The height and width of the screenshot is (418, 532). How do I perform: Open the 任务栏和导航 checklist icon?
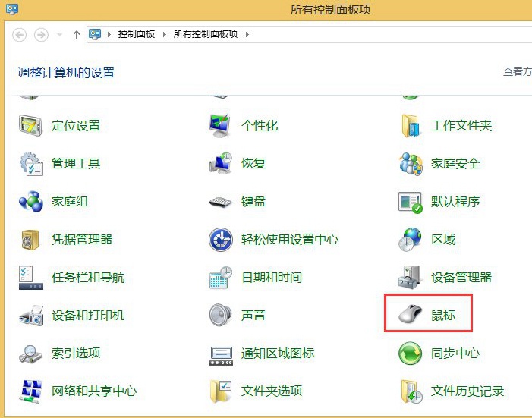pyautogui.click(x=31, y=278)
